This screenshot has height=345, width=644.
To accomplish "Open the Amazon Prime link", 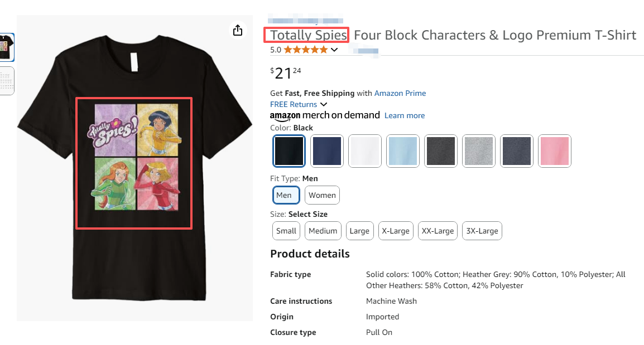I will point(400,93).
